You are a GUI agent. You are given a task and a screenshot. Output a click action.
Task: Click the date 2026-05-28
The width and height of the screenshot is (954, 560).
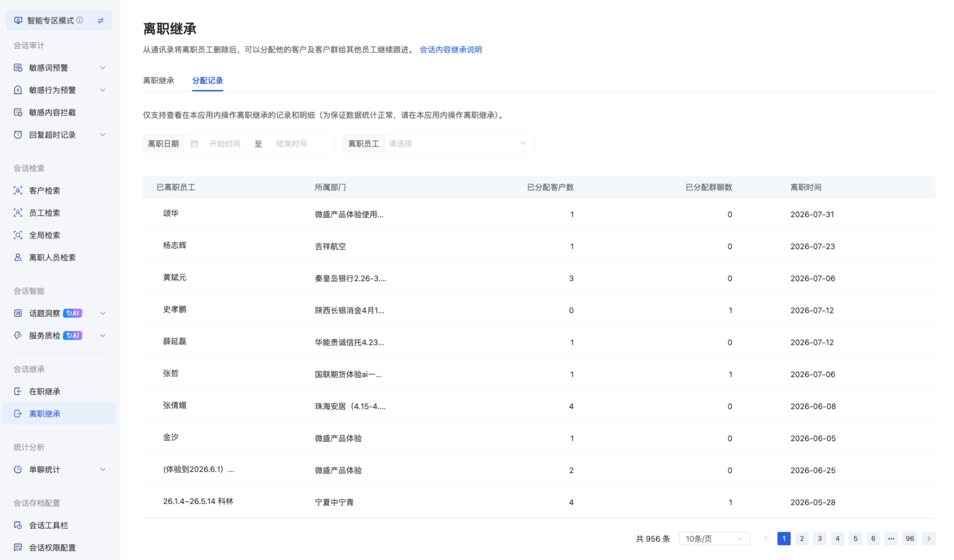coord(813,502)
